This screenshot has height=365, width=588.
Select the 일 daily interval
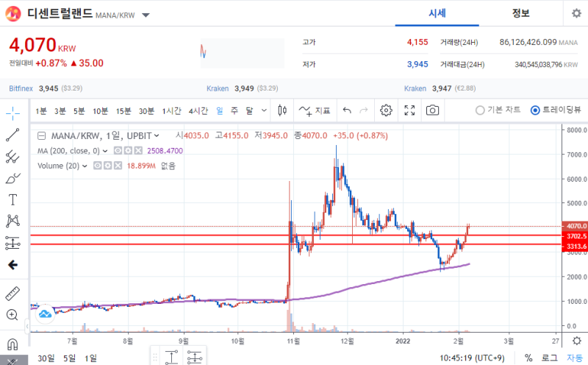(219, 111)
